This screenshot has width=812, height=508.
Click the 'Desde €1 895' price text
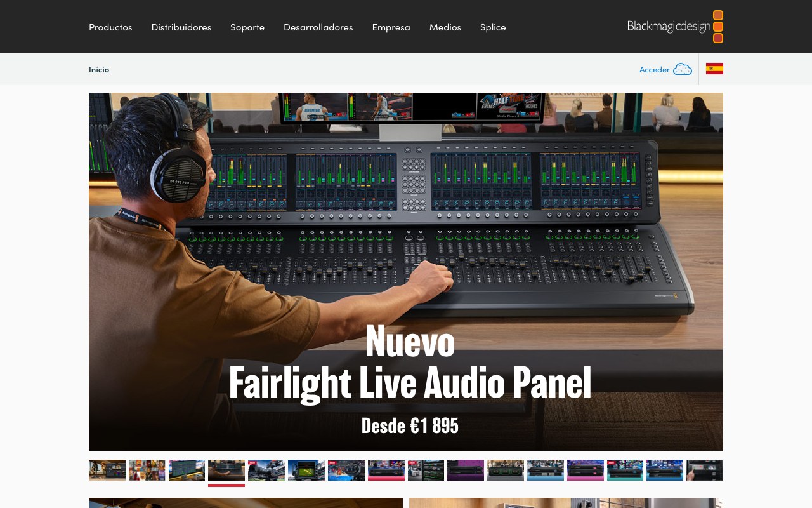click(x=410, y=425)
